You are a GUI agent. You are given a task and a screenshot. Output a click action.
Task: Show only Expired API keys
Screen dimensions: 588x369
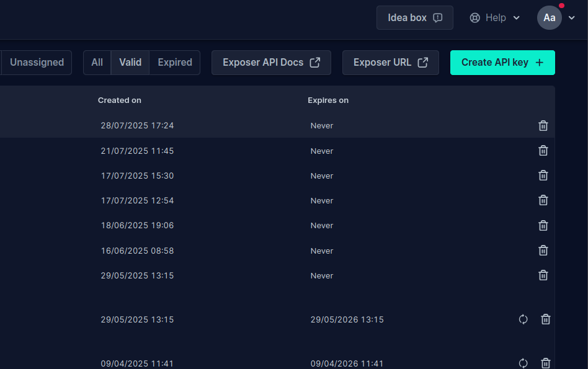(x=175, y=63)
